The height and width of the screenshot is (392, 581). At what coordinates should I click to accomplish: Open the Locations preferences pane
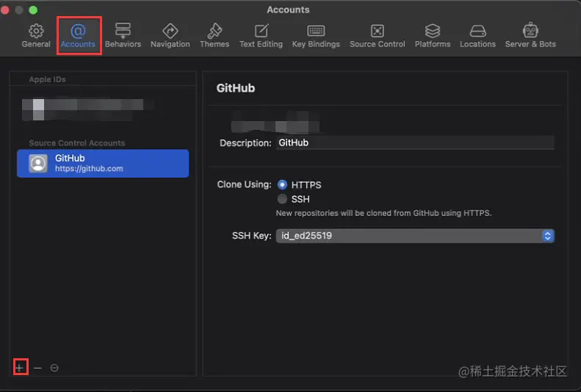[x=477, y=35]
